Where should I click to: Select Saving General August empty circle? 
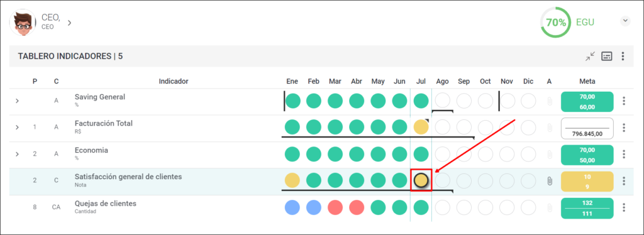pos(442,101)
